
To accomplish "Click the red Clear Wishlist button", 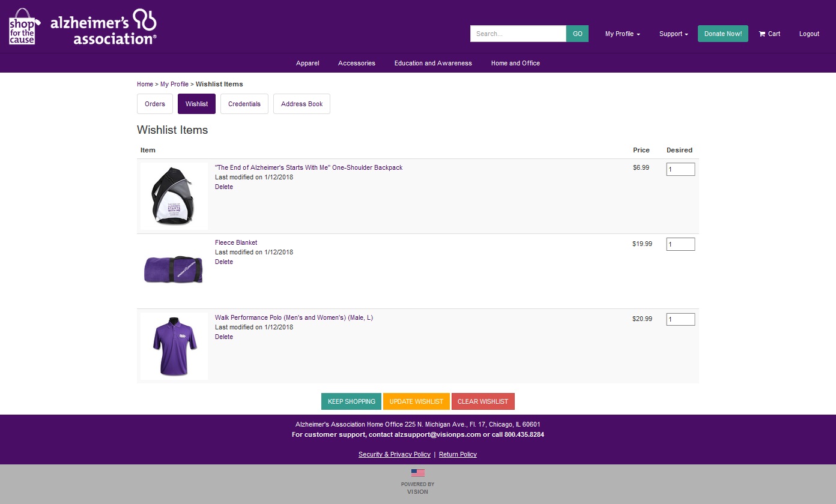I will [483, 401].
